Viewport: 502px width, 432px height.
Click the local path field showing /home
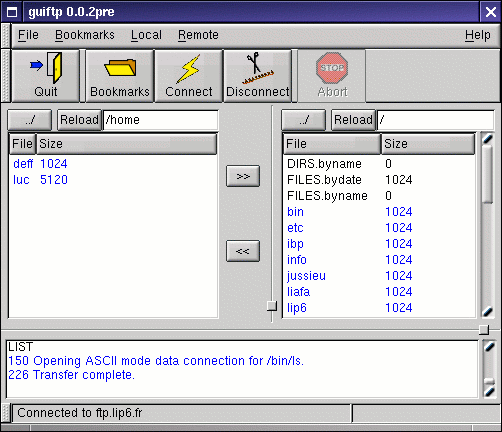[x=161, y=120]
